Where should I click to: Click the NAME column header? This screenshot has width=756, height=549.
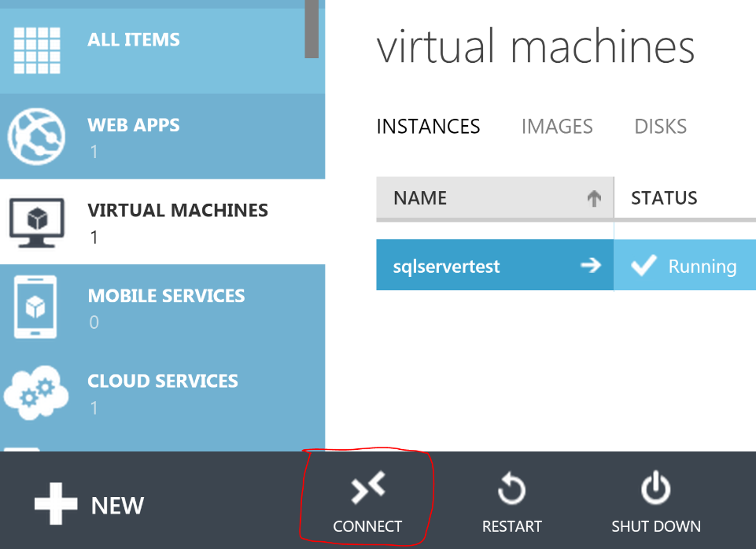pyautogui.click(x=495, y=198)
